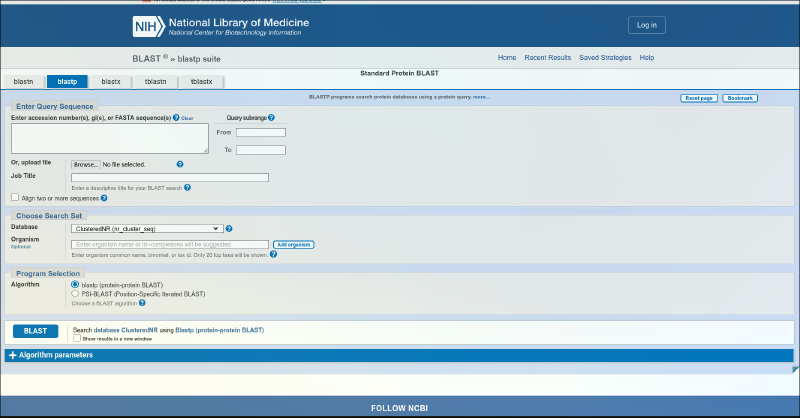Click the FOLLOW NCBI footer heading
Image resolution: width=800 pixels, height=418 pixels.
coord(399,408)
